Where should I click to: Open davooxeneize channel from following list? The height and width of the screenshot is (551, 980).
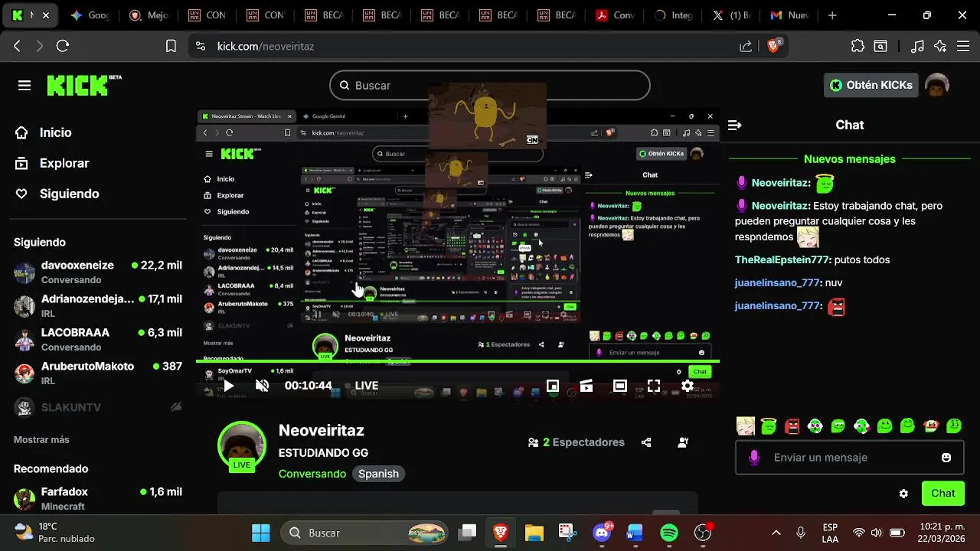click(98, 272)
